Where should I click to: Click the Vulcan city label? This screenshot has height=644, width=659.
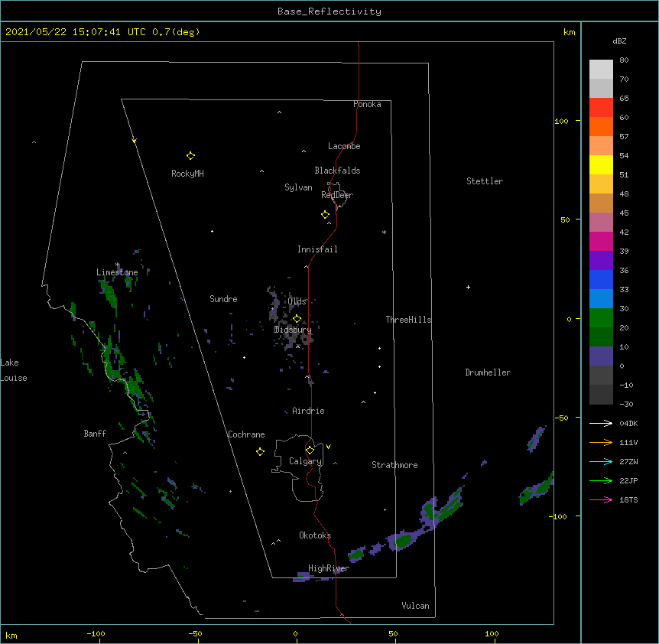pos(415,606)
